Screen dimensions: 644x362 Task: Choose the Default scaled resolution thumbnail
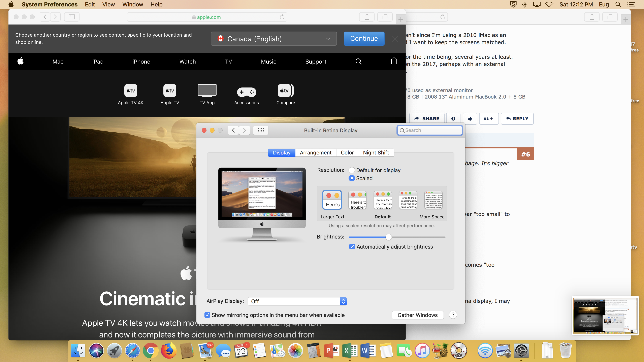click(383, 200)
